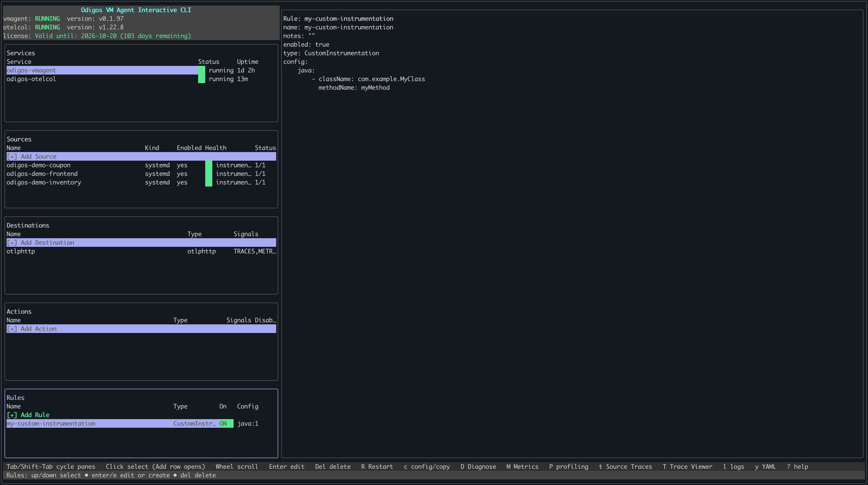The image size is (868, 485).
Task: Click the green health block for odigos-demo-coupon
Action: 209,165
